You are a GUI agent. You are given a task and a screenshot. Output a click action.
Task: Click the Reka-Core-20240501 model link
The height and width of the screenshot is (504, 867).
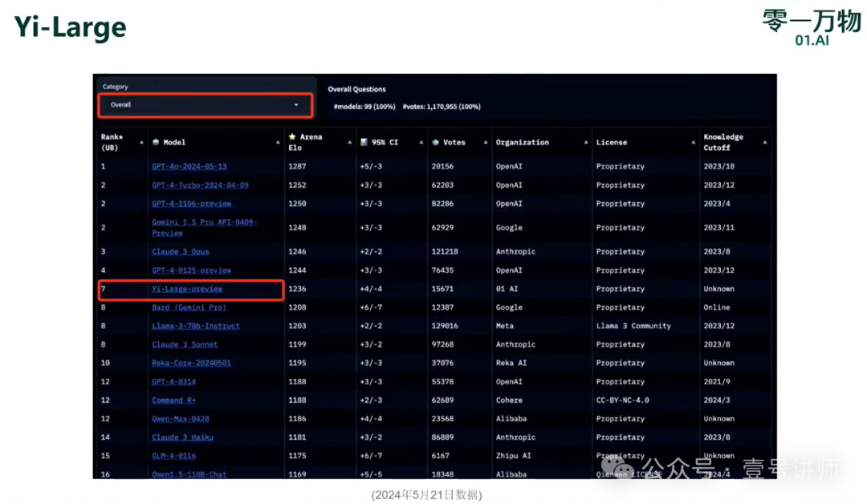tap(191, 363)
